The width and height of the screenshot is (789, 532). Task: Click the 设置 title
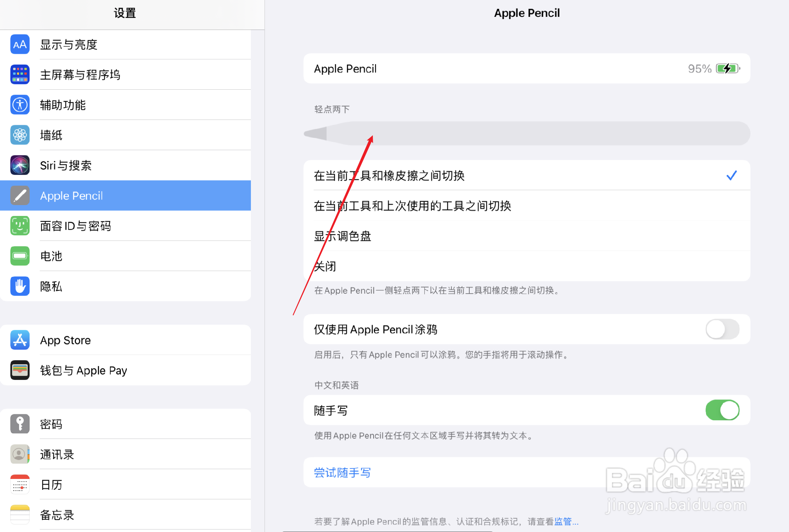125,13
